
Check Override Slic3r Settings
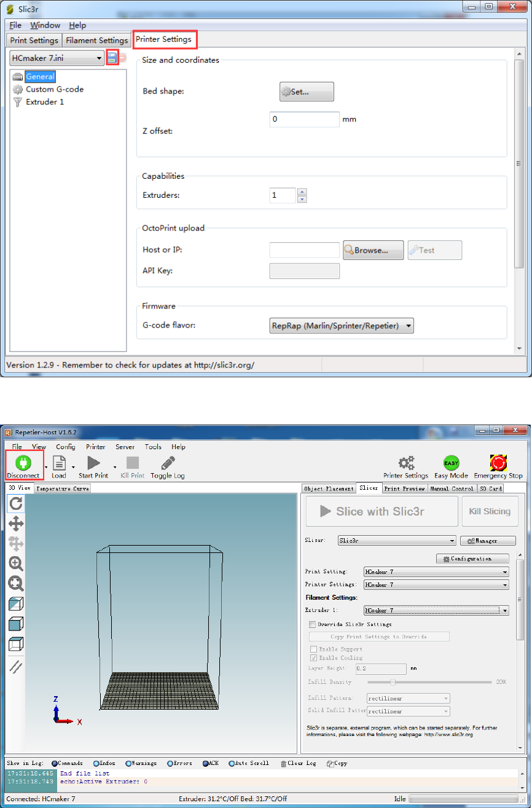(313, 624)
